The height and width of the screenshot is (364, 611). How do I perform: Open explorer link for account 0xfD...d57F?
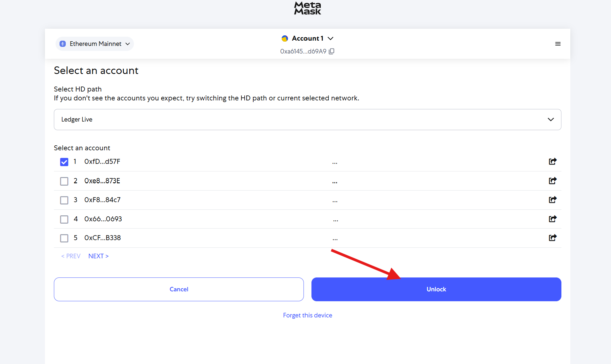[552, 162]
